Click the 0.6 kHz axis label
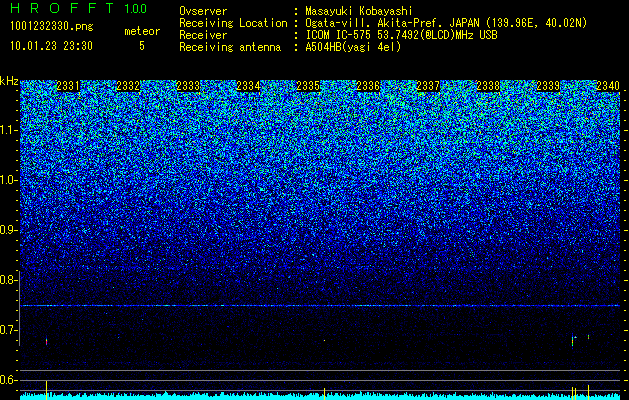The image size is (629, 400). tap(8, 380)
